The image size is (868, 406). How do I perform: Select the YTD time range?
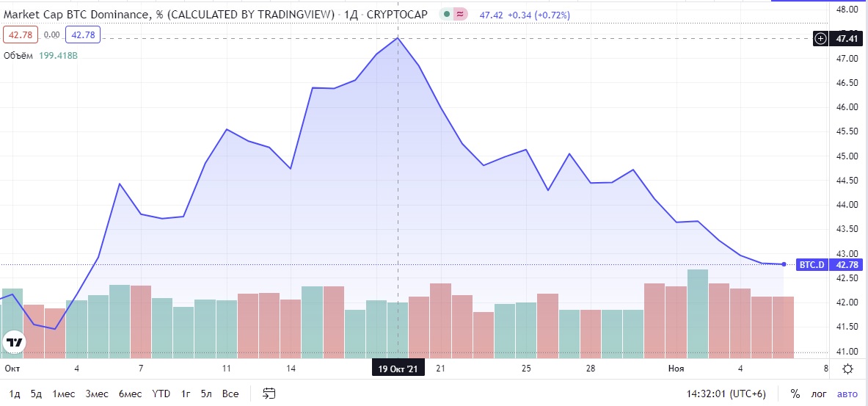coord(161,394)
